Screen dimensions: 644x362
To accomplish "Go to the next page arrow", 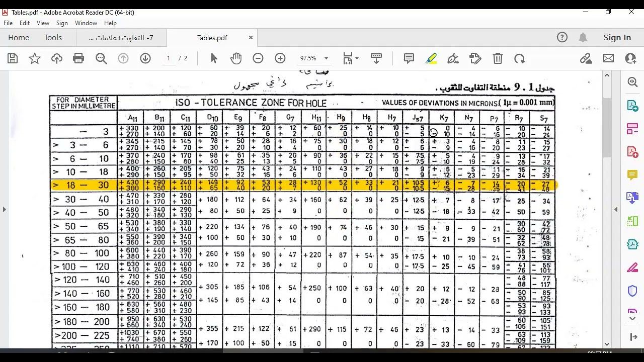I will 145,59.
